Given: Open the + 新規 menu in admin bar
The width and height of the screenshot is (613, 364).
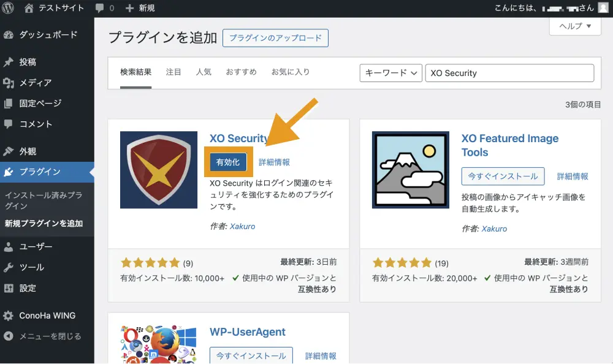Looking at the screenshot, I should 140,8.
